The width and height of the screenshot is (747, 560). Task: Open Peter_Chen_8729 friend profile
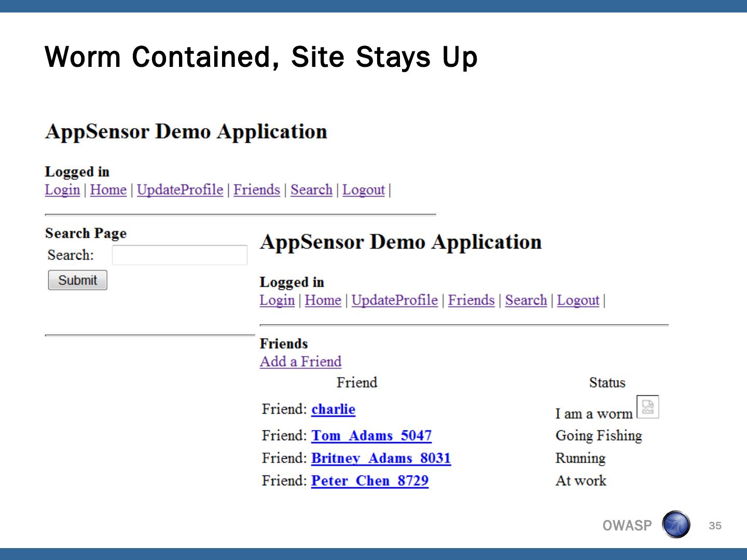369,481
